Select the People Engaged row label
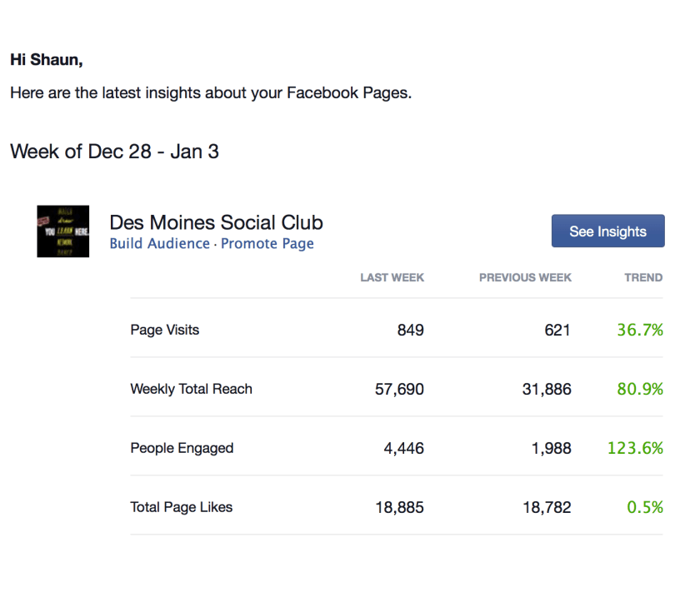 coord(182,448)
